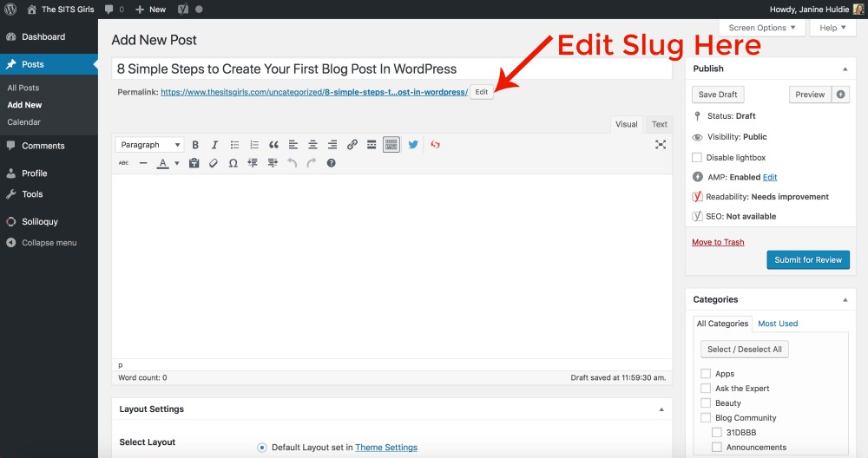Image resolution: width=868 pixels, height=458 pixels.
Task: Toggle bold formatting in editor toolbar
Action: point(195,145)
